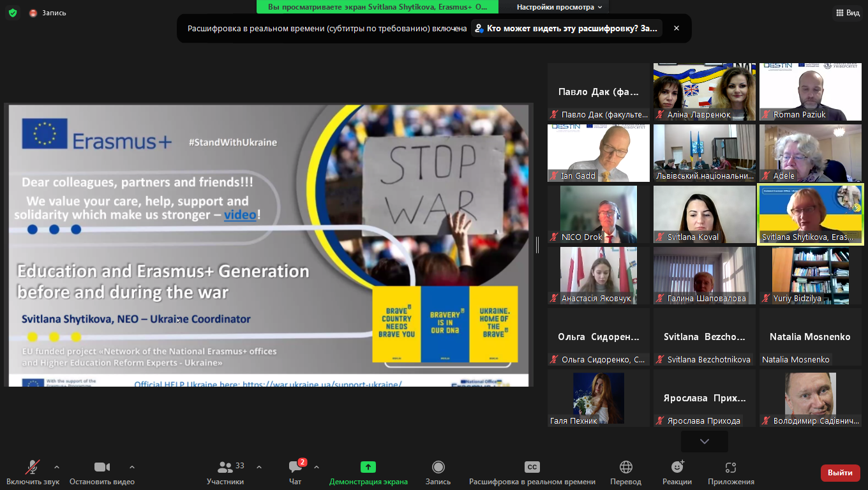Image resolution: width=868 pixels, height=490 pixels.
Task: Expand audio options arrow next to microphone
Action: tap(57, 467)
